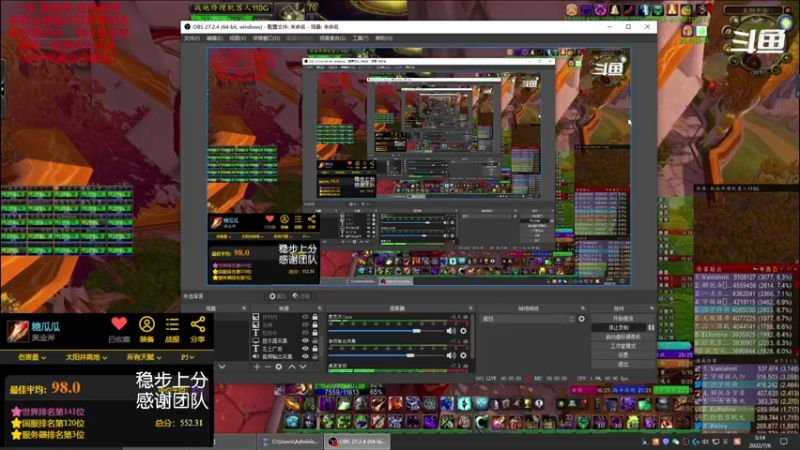800x450 pixels.
Task: Toggle visibility eye of top source row
Action: click(x=305, y=317)
